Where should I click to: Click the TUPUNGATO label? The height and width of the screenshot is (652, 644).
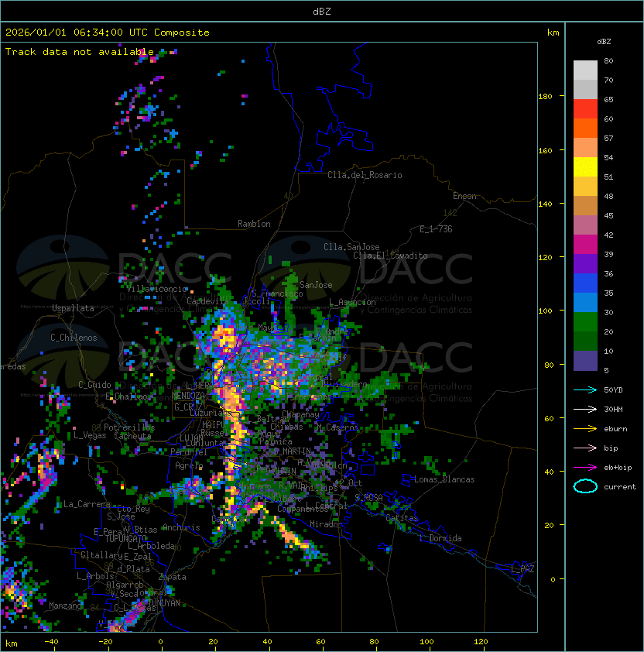(x=125, y=539)
